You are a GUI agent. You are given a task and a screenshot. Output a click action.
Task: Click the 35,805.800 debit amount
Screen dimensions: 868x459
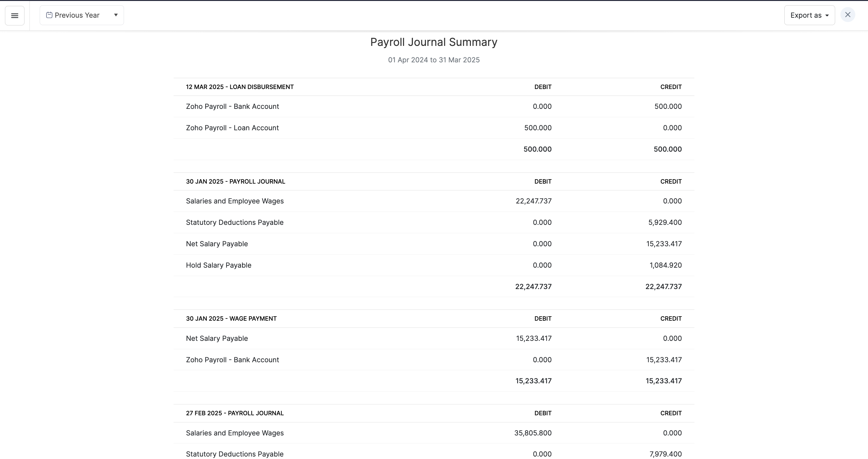pyautogui.click(x=533, y=433)
